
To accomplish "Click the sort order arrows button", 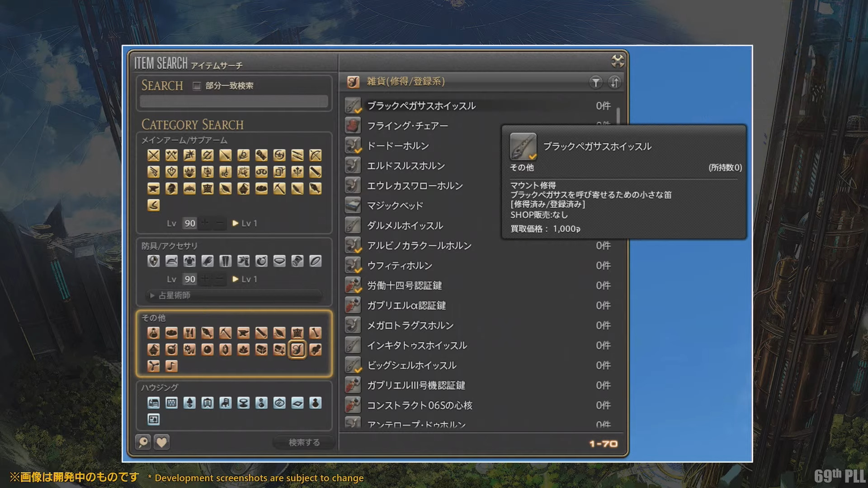I will [x=614, y=82].
